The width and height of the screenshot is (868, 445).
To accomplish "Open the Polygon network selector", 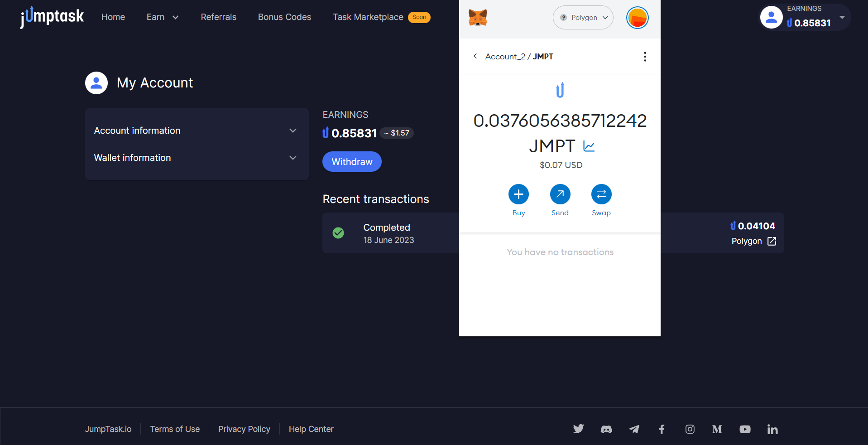I will click(583, 18).
